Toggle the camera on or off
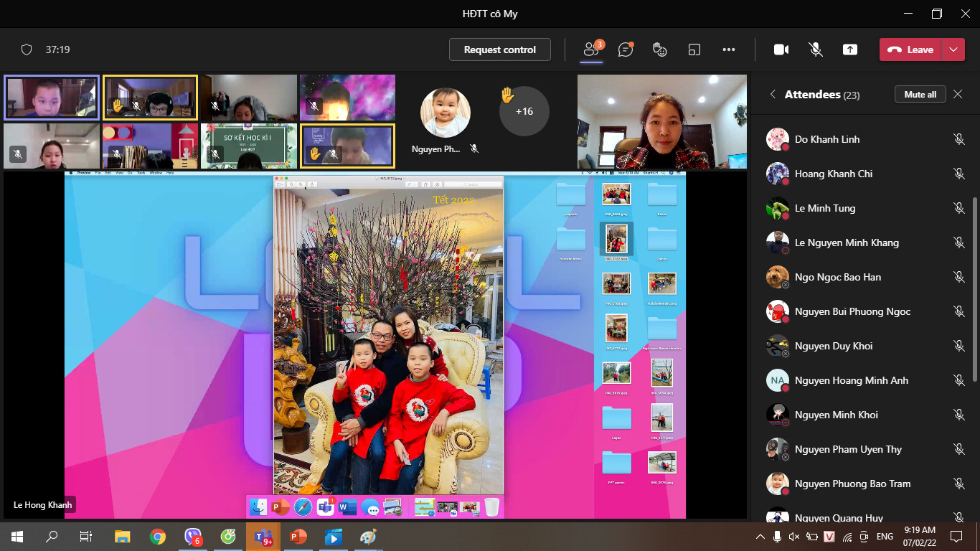Viewport: 980px width, 551px height. (781, 50)
